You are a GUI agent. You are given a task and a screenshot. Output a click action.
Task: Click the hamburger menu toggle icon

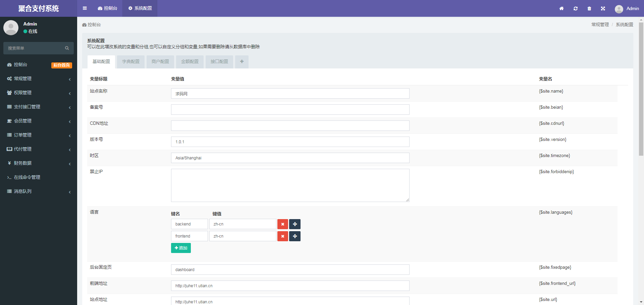pyautogui.click(x=85, y=8)
